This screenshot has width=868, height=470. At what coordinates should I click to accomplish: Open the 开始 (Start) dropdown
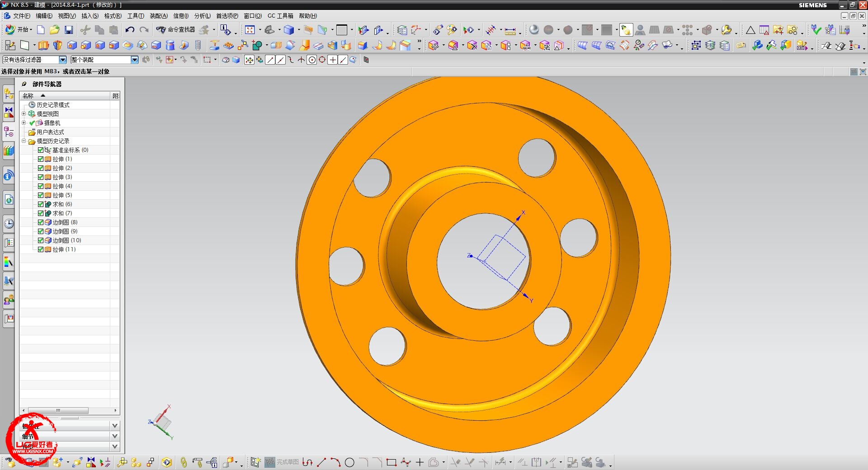point(19,30)
